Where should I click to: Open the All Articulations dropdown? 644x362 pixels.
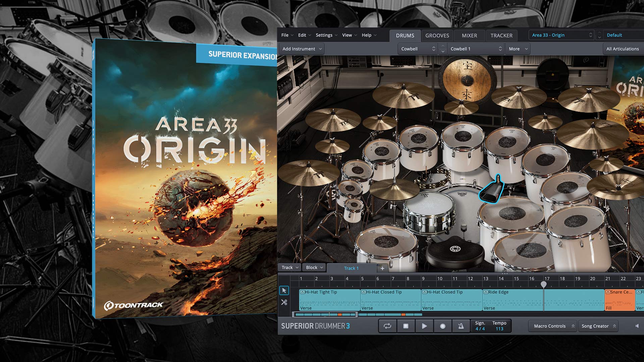click(623, 49)
